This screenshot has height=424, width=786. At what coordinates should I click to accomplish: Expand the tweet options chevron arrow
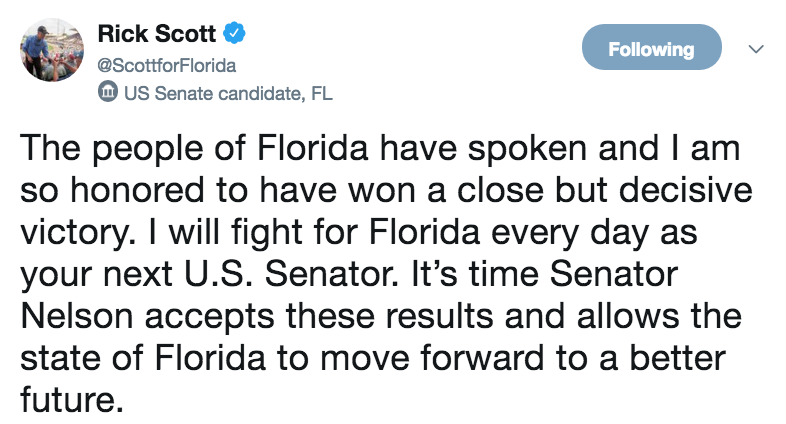pyautogui.click(x=756, y=49)
